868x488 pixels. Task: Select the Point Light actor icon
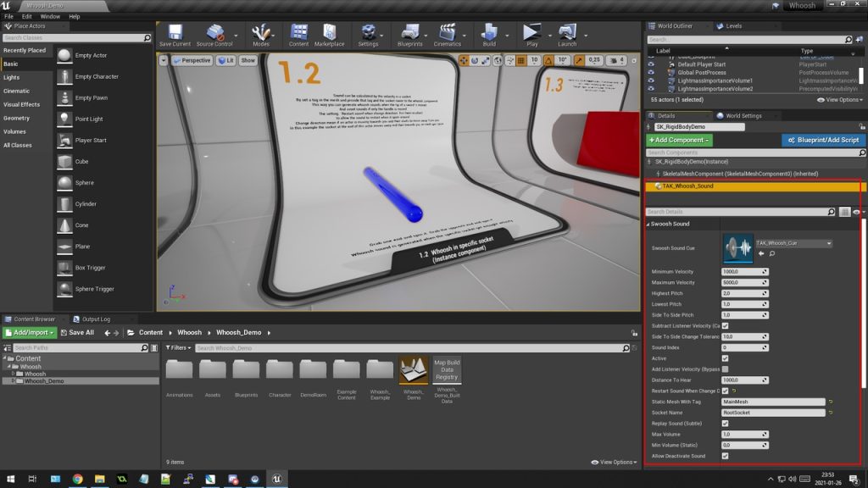pyautogui.click(x=65, y=119)
